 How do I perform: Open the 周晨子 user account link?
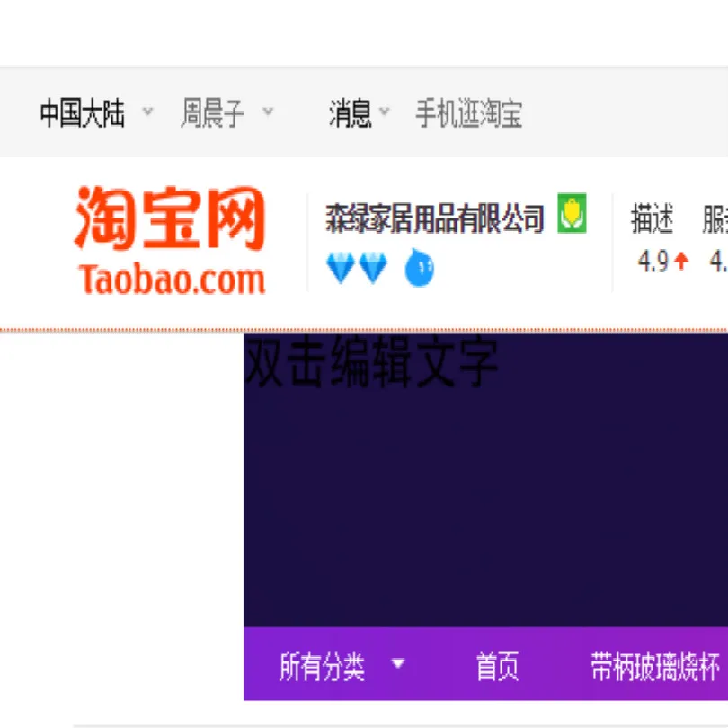[x=213, y=113]
